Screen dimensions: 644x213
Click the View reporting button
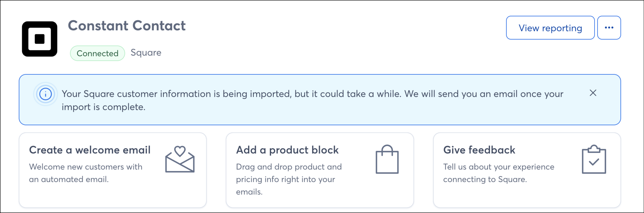point(550,28)
